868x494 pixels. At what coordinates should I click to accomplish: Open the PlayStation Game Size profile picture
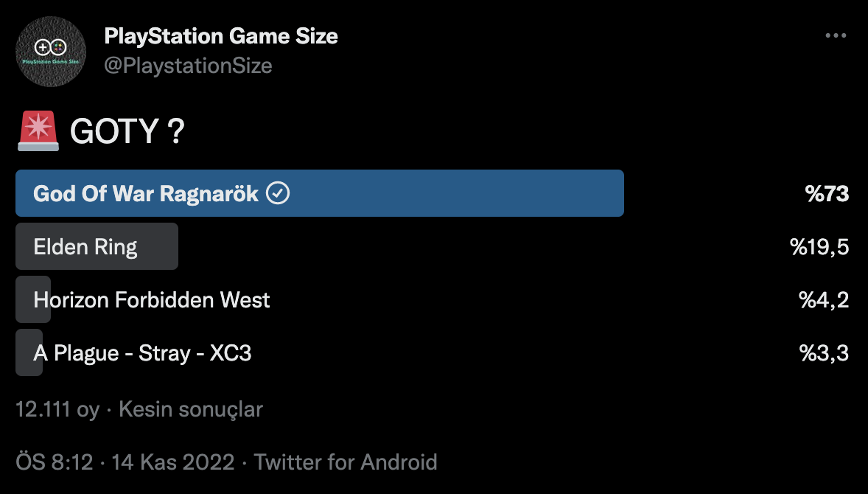(51, 52)
